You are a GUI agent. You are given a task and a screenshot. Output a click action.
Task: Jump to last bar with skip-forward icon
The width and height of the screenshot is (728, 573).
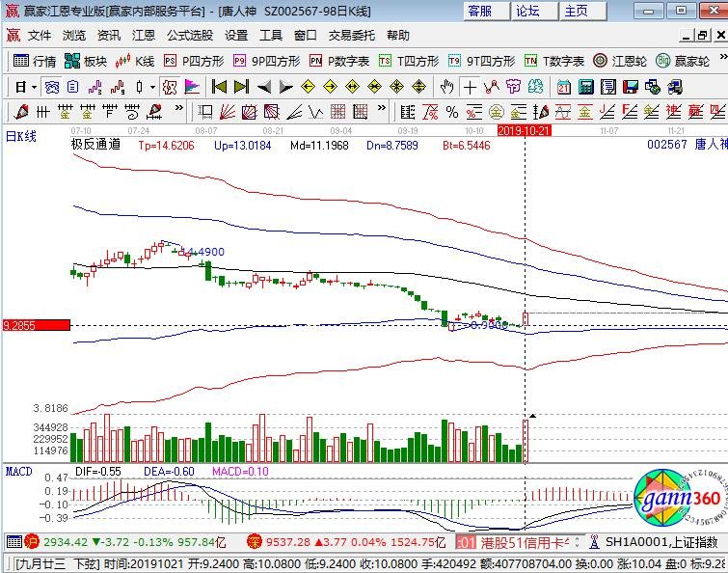(241, 87)
